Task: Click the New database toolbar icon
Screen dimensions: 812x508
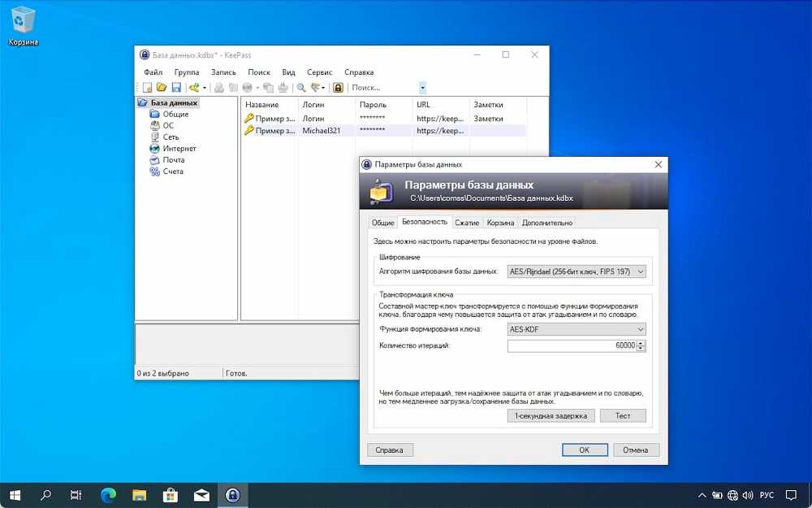Action: (x=148, y=88)
